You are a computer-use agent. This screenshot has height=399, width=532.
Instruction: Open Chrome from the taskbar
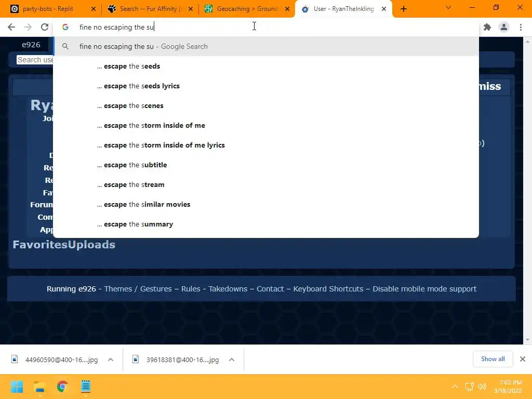click(62, 387)
